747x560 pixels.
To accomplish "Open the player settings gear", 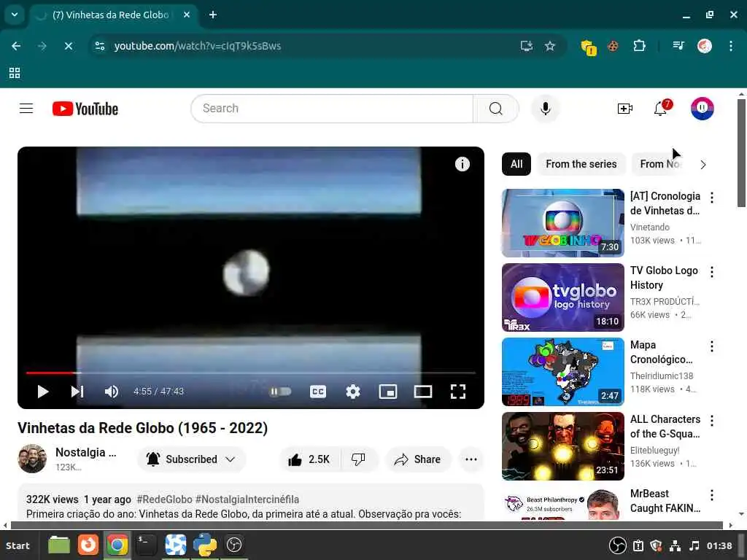I will pyautogui.click(x=353, y=392).
